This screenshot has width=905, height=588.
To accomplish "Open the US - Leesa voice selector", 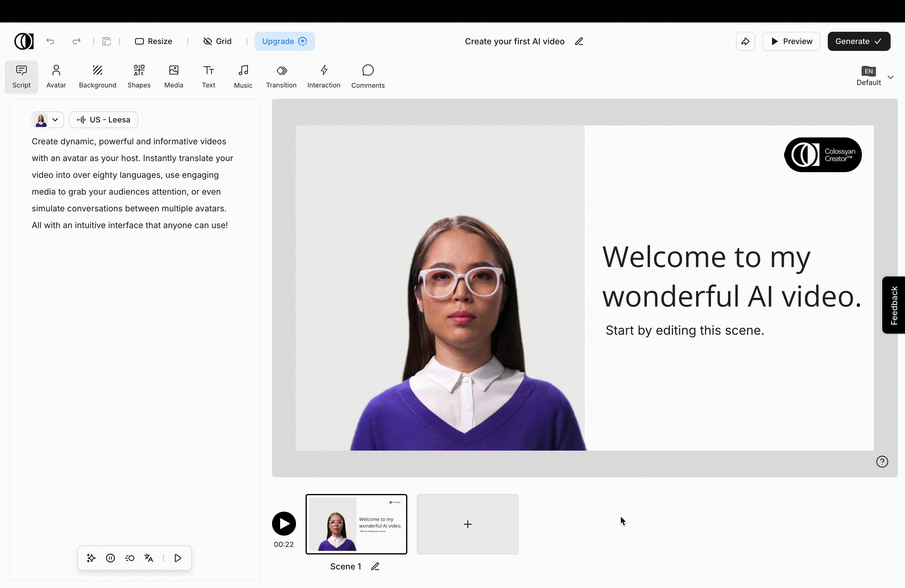I will point(104,119).
